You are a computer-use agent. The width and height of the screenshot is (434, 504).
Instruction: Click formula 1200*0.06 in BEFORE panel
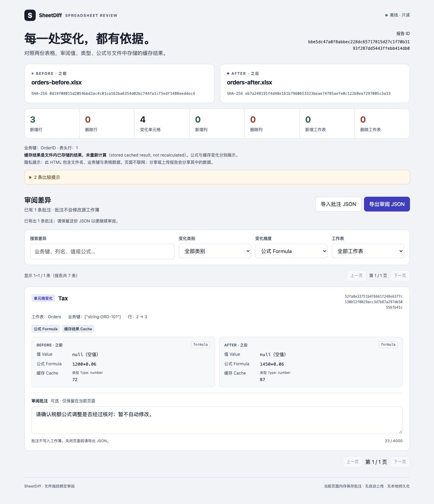84,364
